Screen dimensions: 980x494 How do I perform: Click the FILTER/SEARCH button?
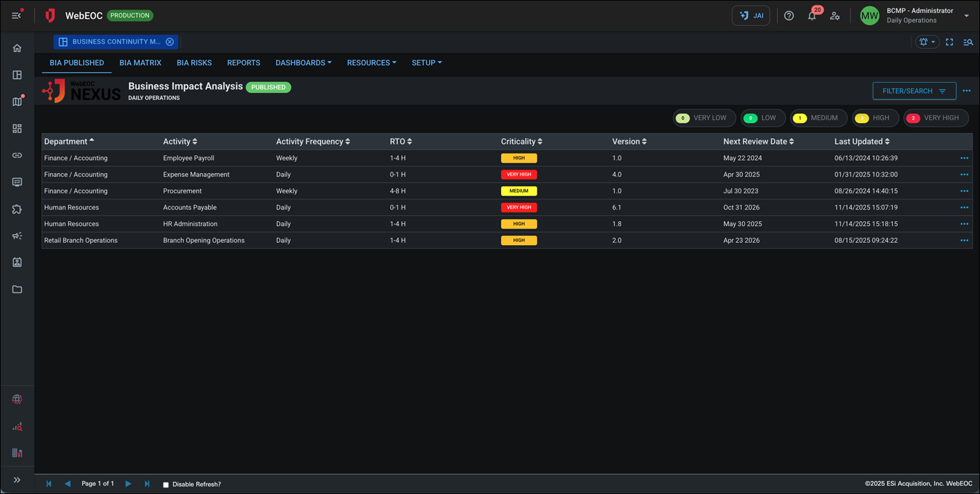(914, 90)
